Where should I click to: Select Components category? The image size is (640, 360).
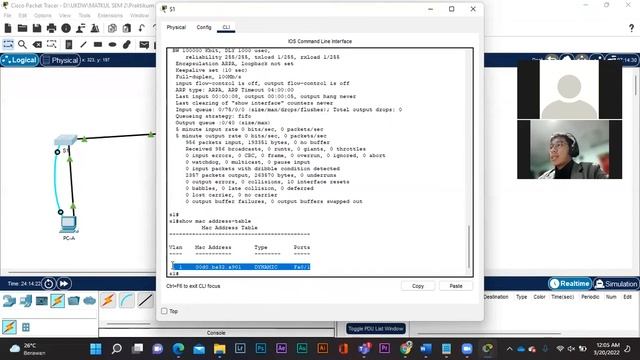(42, 301)
